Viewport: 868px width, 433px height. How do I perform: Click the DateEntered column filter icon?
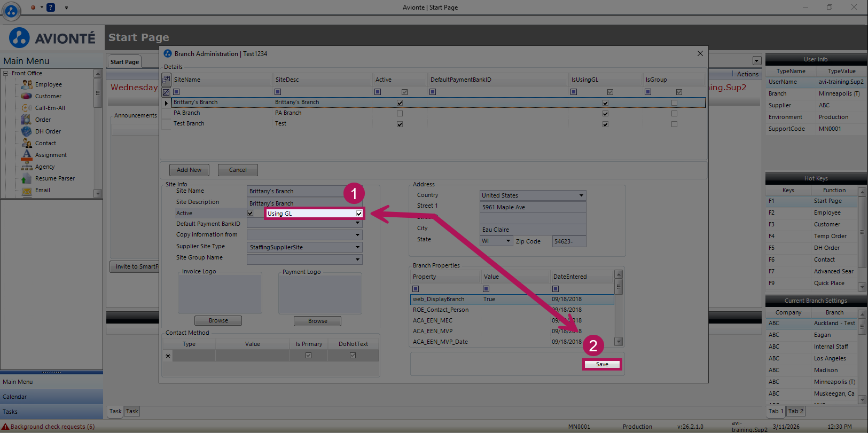[x=556, y=289]
